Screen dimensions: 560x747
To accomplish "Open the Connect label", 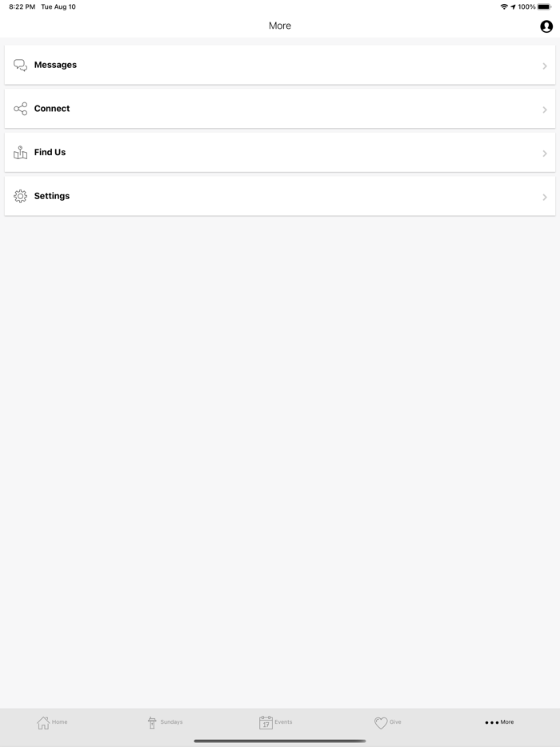I will coord(52,109).
